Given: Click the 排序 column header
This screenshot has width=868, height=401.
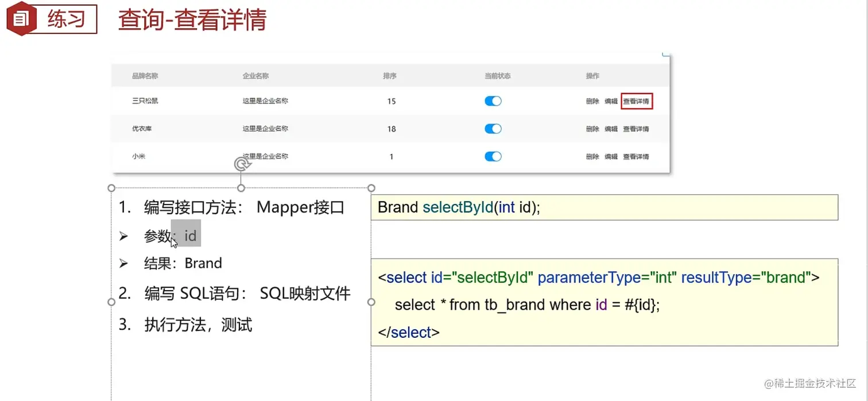Looking at the screenshot, I should point(390,76).
